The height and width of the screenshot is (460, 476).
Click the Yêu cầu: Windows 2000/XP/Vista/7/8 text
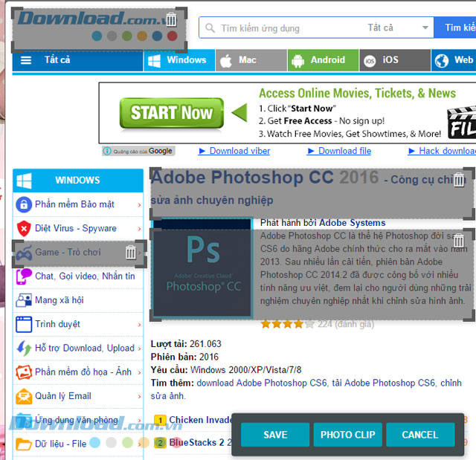(x=226, y=369)
